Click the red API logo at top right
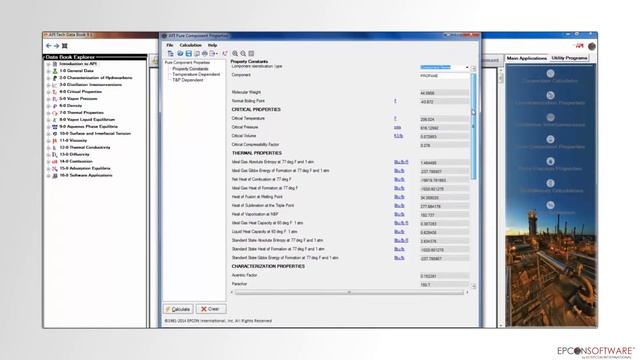The height and width of the screenshot is (360, 640). coord(580,46)
